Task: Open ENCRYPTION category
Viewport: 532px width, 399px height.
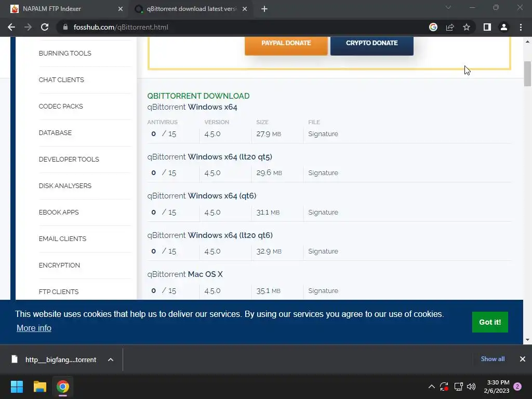Action: (x=59, y=265)
